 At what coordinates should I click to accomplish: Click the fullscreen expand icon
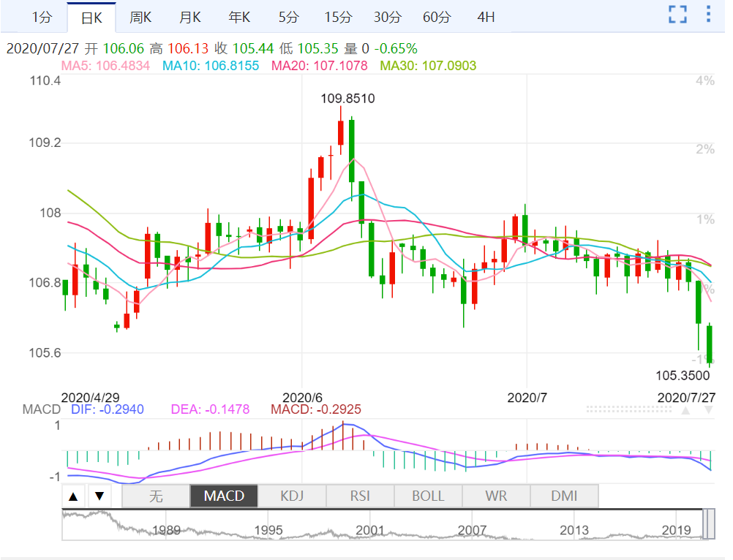[678, 14]
